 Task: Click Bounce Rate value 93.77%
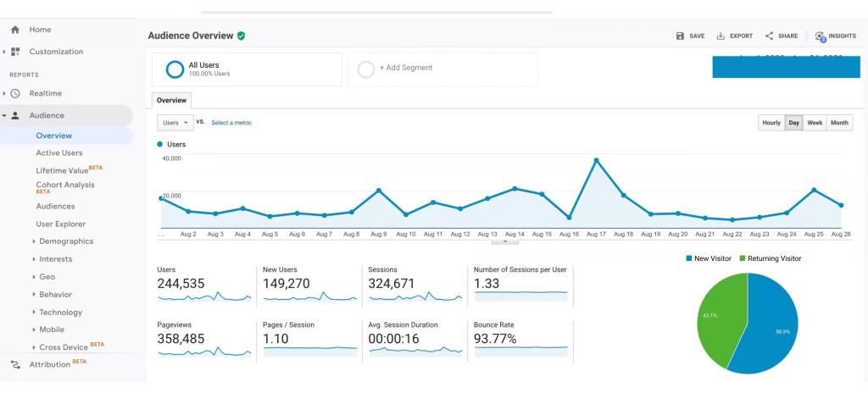495,338
